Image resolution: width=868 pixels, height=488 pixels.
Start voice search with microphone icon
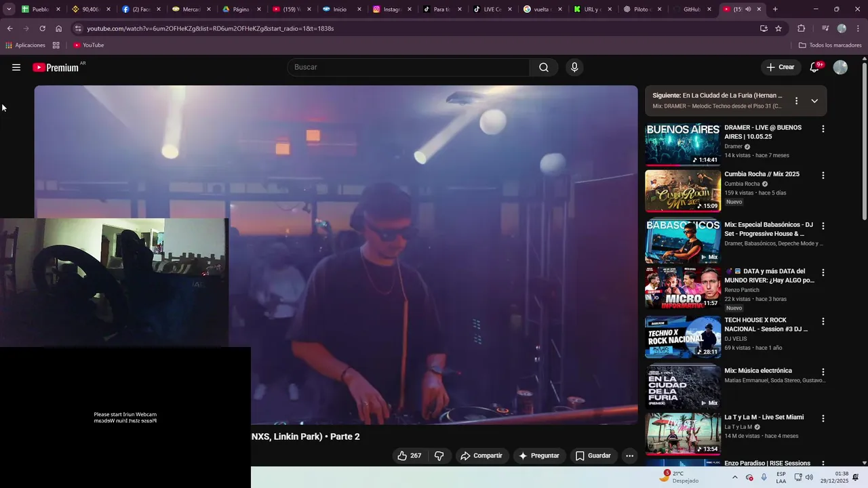574,67
